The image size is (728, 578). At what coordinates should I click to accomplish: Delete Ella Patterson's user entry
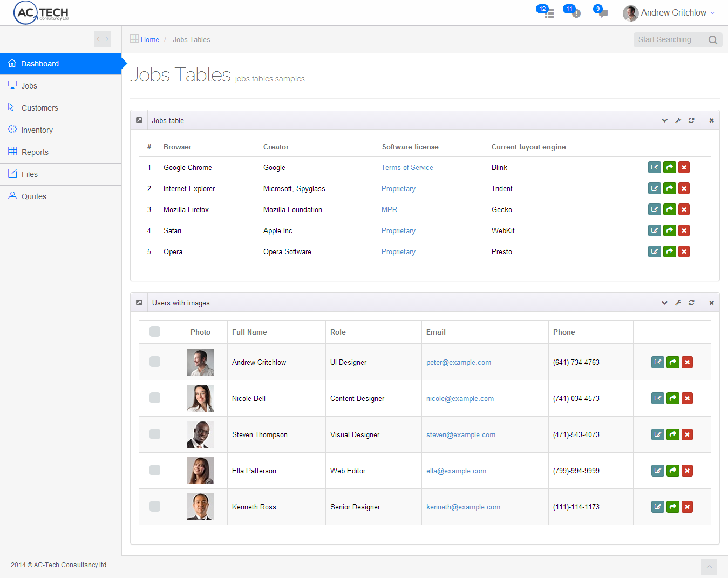click(x=687, y=471)
